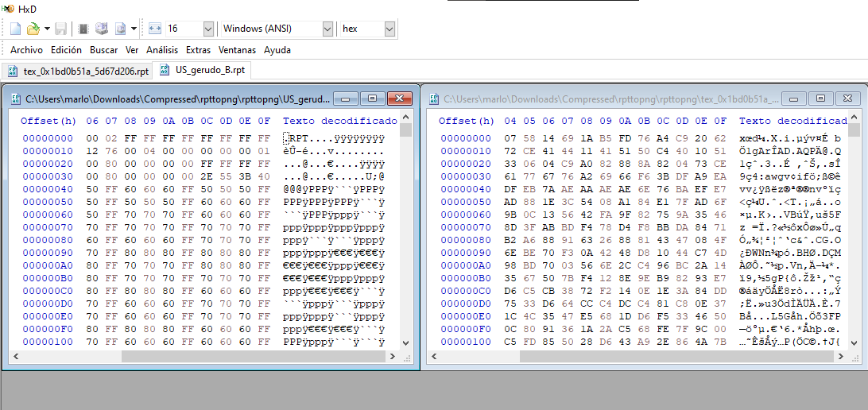
Task: Click horizontal scrollbar left arrow in US_gerudo window
Action: click(15, 357)
